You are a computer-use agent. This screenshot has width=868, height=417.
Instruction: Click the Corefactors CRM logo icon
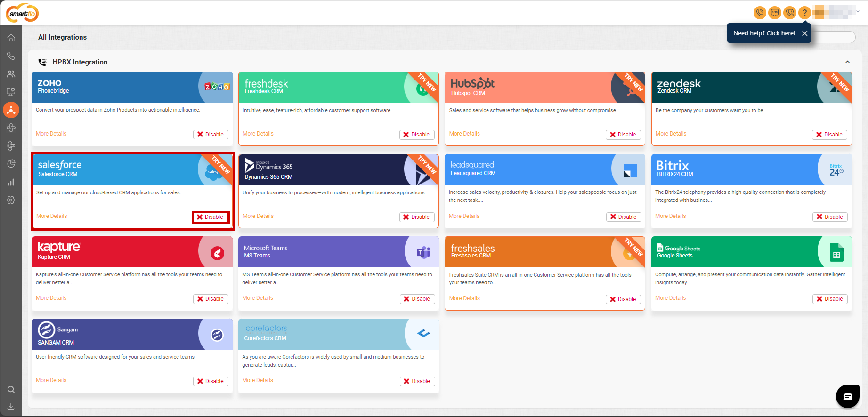[x=423, y=333]
